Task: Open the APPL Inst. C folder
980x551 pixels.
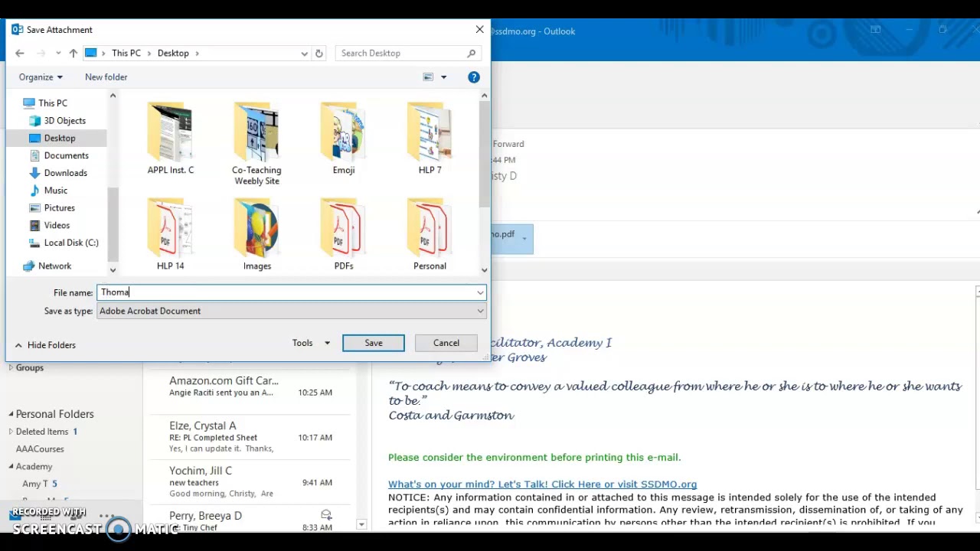Action: [171, 139]
